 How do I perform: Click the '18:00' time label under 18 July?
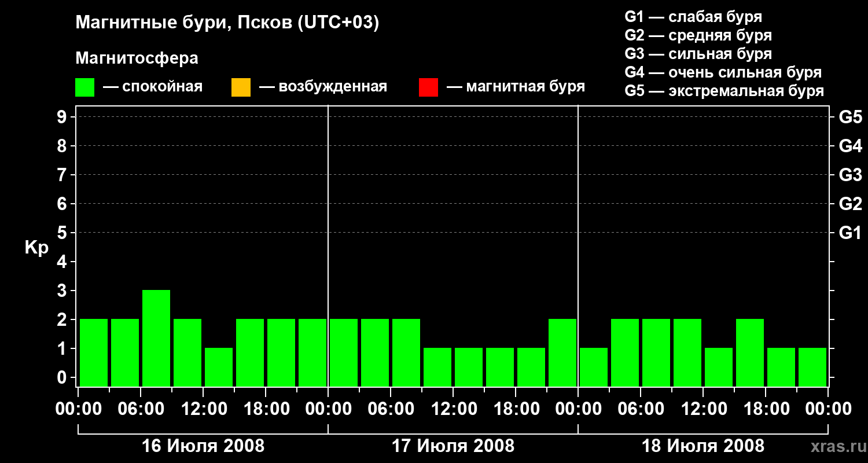click(766, 409)
